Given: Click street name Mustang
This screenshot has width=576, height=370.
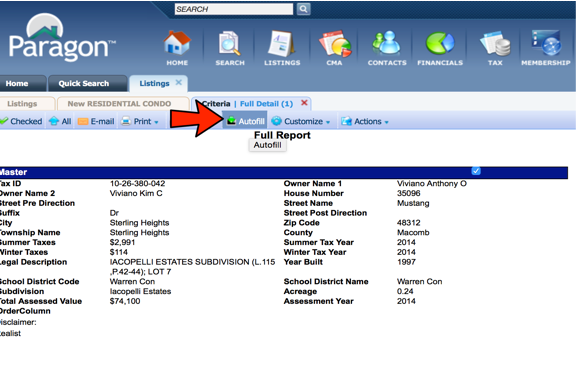Looking at the screenshot, I should pos(413,203).
